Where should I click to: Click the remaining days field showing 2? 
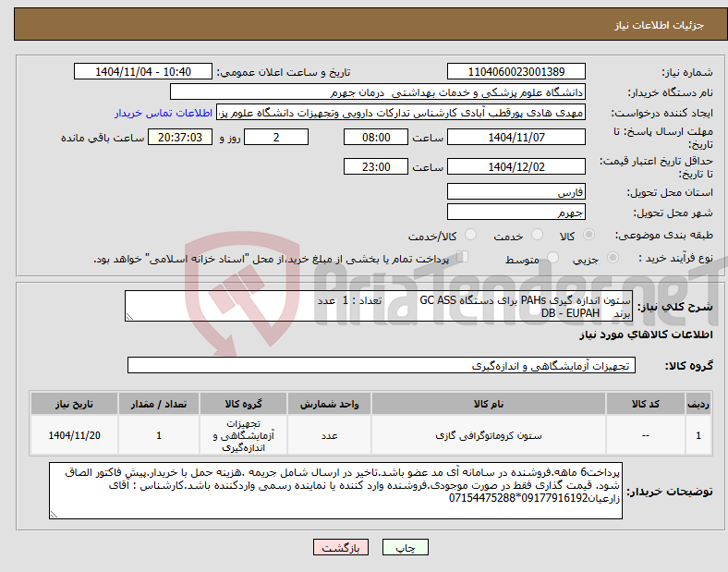pos(276,138)
